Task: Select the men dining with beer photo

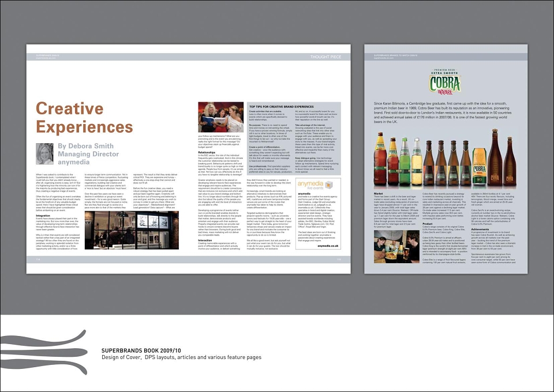Action: 397,247
